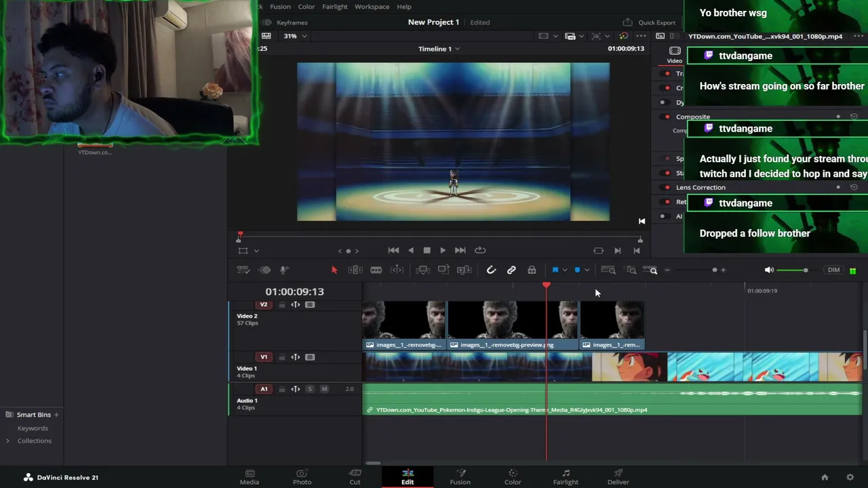Image resolution: width=868 pixels, height=488 pixels.
Task: Disable the Video 2 track film icon
Action: tap(310, 305)
